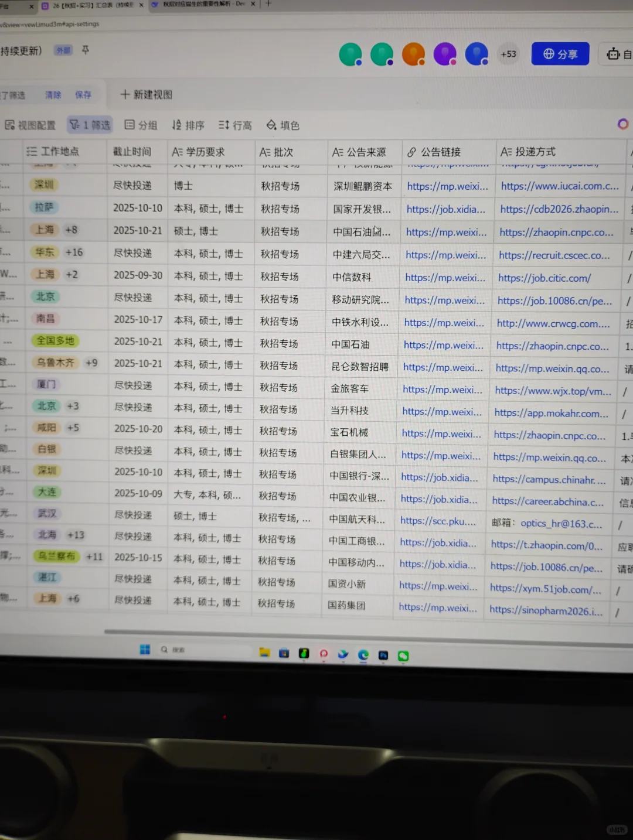
Task: Select the 深圳鲲鹏资本 source cell
Action: [x=363, y=186]
